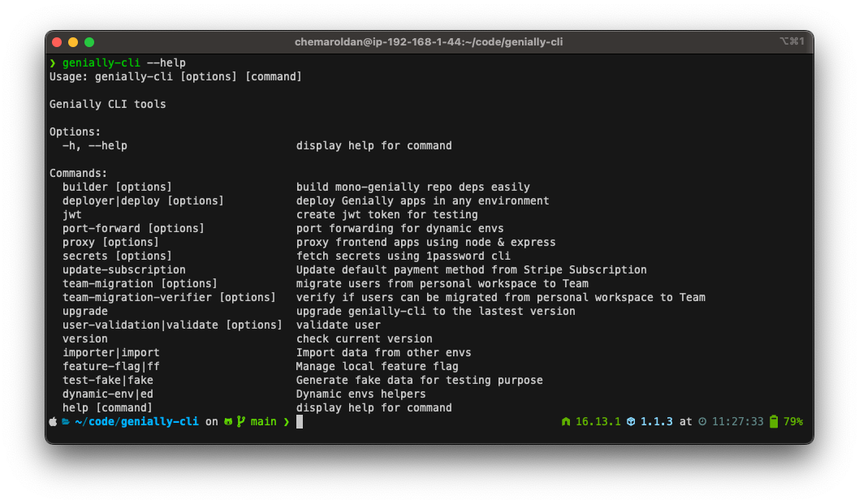Click 'verify if users can be migrated' description

(501, 298)
